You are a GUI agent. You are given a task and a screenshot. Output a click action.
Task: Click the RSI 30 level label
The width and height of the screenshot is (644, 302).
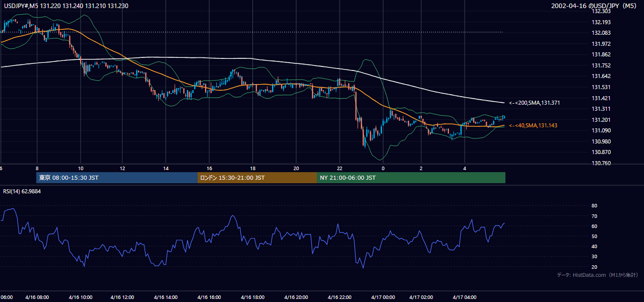[x=594, y=257]
